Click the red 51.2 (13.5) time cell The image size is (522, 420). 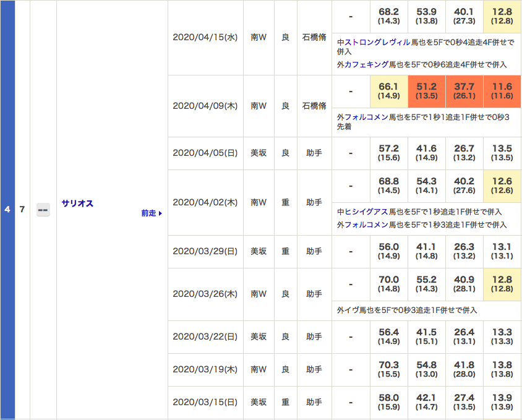[x=427, y=92]
